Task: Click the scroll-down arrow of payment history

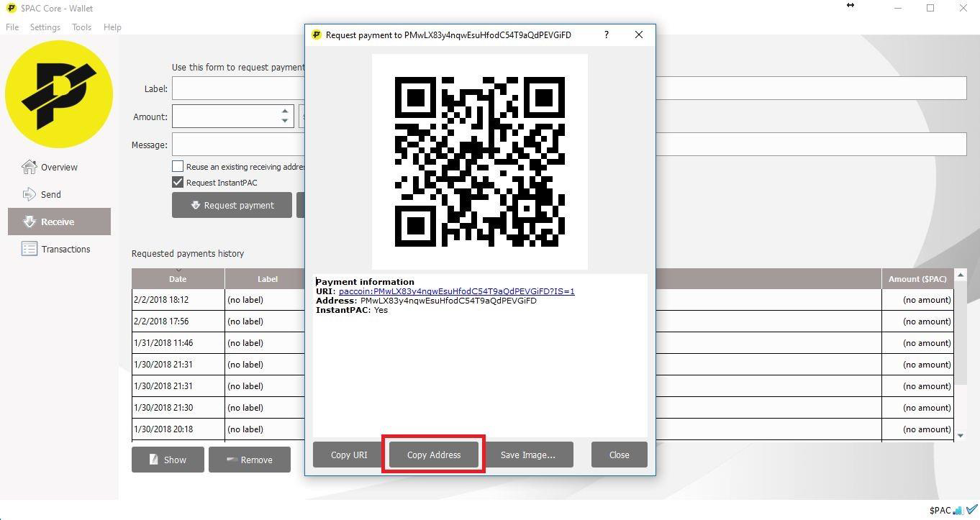Action: 961,435
